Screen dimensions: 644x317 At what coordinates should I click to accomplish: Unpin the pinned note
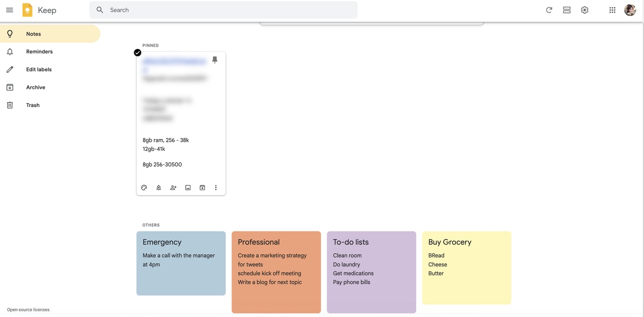[215, 60]
